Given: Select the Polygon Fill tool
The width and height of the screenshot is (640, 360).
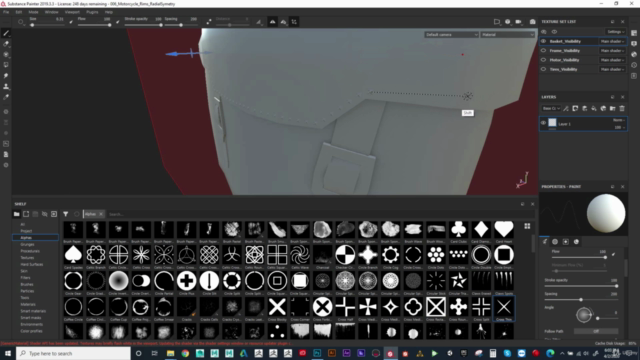Looking at the screenshot, I should pyautogui.click(x=6, y=65).
